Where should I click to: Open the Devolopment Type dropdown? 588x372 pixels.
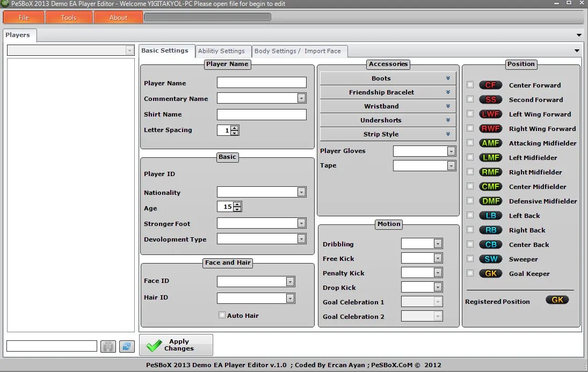(x=301, y=239)
